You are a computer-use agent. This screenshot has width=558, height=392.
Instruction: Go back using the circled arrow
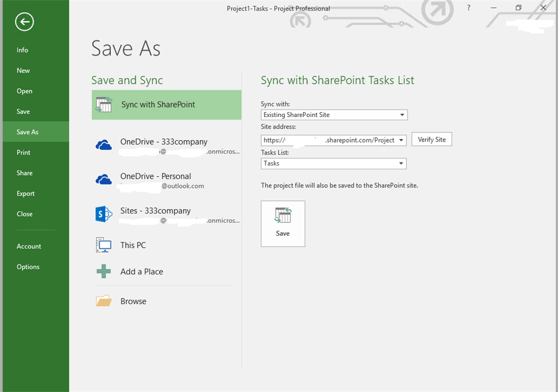click(x=25, y=22)
